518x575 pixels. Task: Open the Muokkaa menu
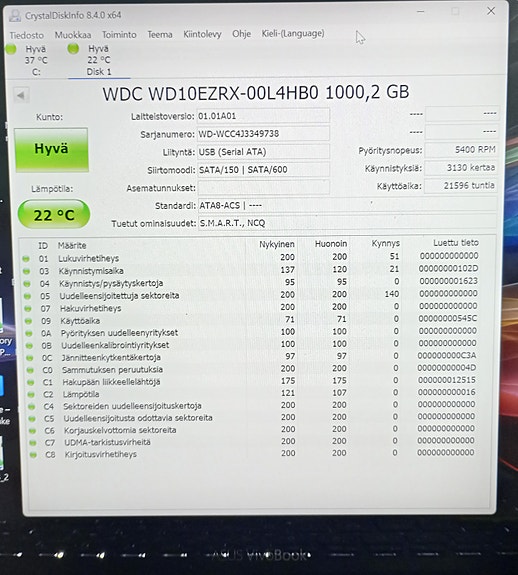73,35
